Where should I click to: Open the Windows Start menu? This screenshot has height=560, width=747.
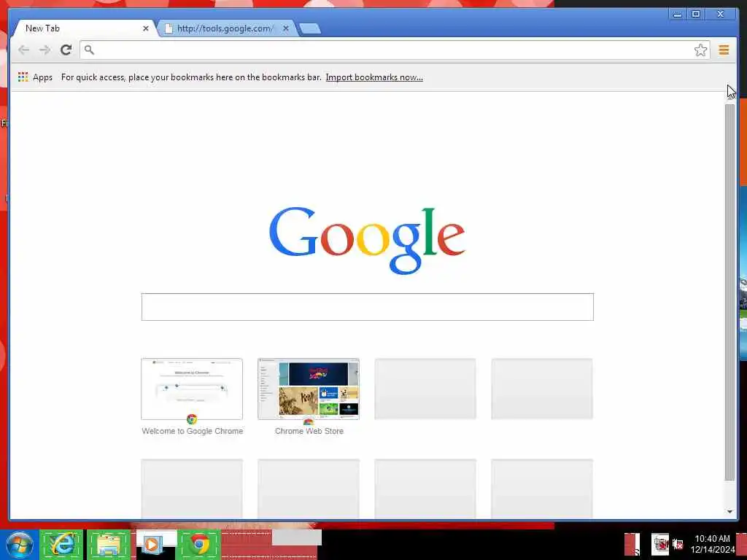point(20,545)
